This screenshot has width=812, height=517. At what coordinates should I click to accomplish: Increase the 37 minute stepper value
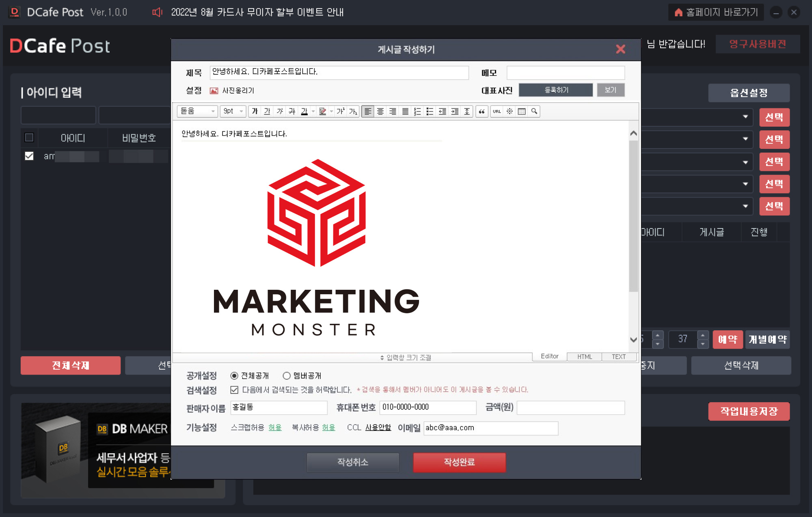[703, 335]
